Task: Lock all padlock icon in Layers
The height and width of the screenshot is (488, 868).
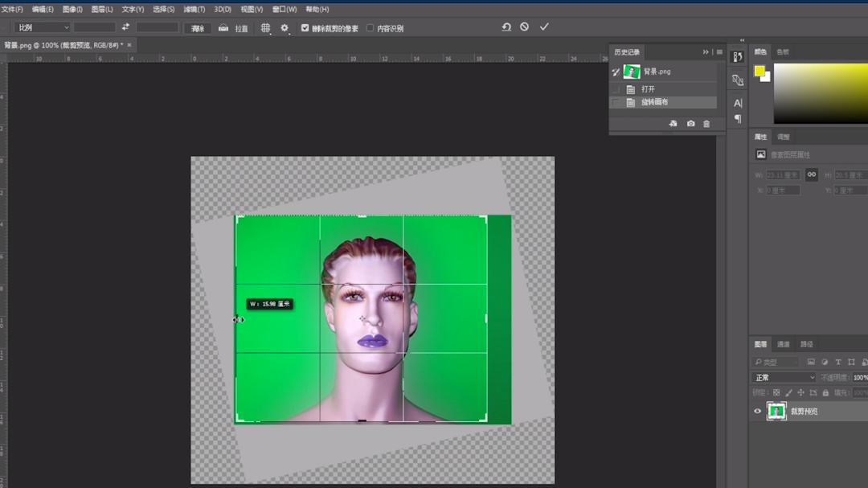Action: pyautogui.click(x=825, y=392)
